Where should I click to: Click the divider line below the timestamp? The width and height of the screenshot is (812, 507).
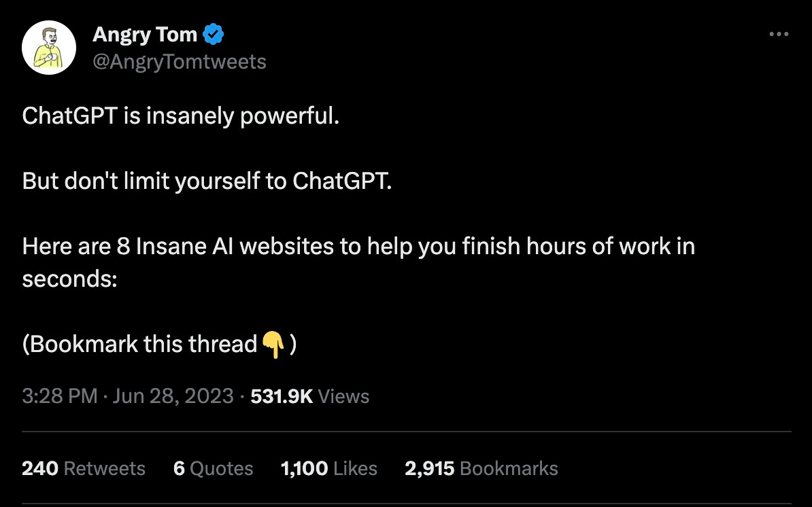[x=406, y=428]
